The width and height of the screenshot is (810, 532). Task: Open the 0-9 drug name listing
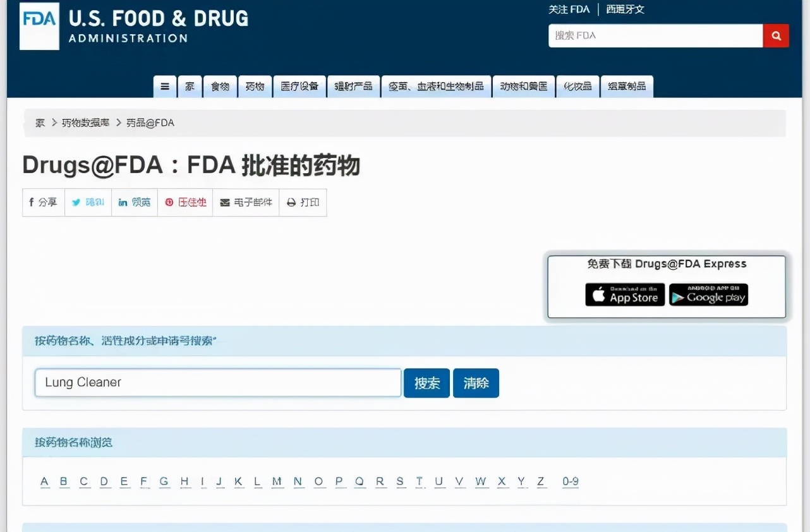pos(571,481)
